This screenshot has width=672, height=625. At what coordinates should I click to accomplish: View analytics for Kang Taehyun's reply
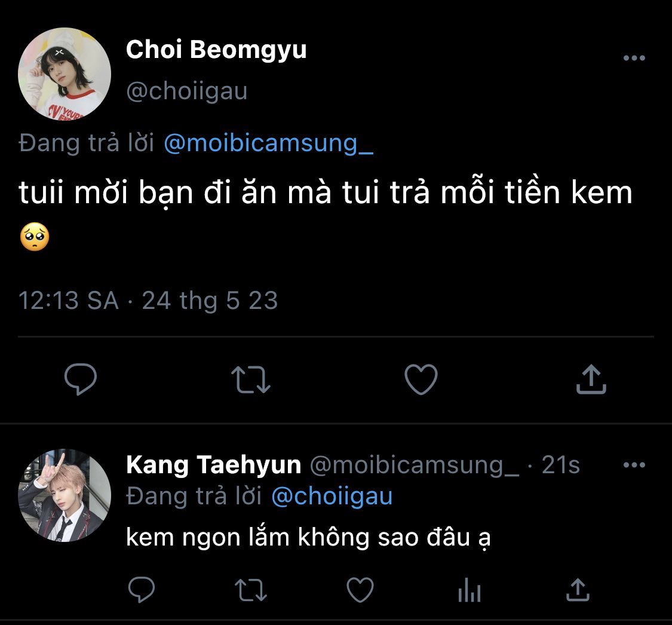click(470, 590)
